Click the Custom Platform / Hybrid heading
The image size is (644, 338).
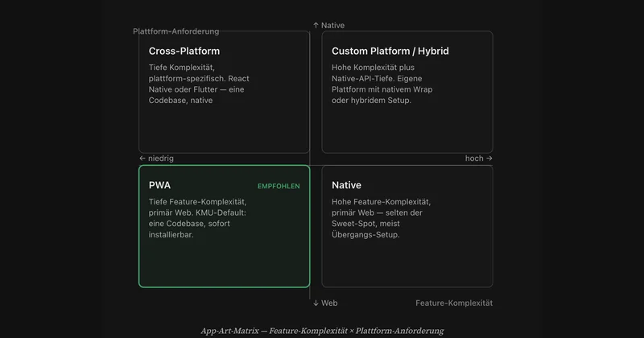tap(390, 51)
